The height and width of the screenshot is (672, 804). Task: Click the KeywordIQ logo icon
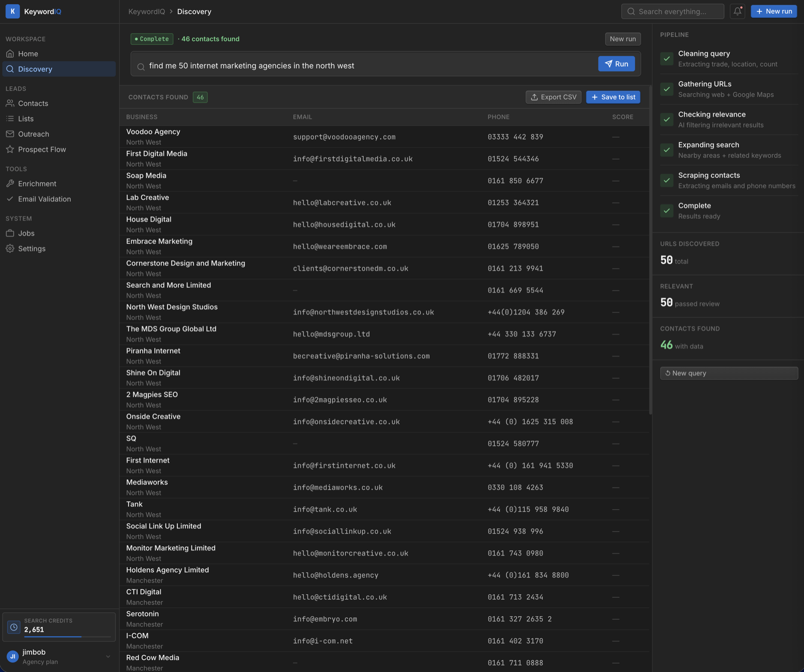[13, 11]
